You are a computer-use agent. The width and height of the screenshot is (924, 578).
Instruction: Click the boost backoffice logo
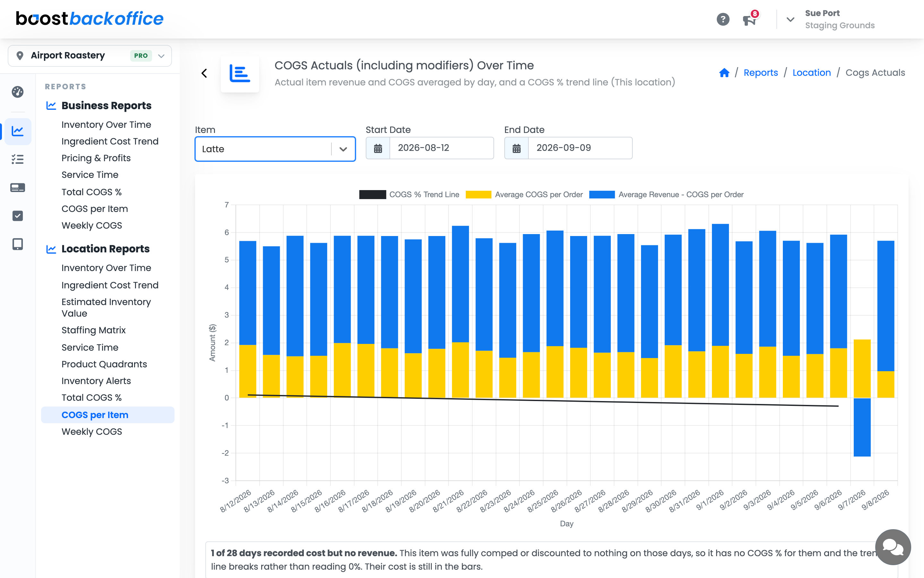coord(90,18)
